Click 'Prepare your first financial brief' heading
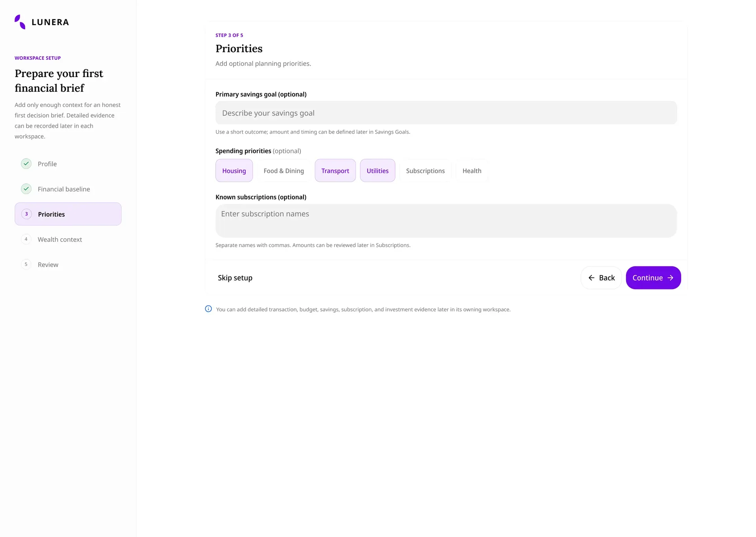 coord(59,81)
